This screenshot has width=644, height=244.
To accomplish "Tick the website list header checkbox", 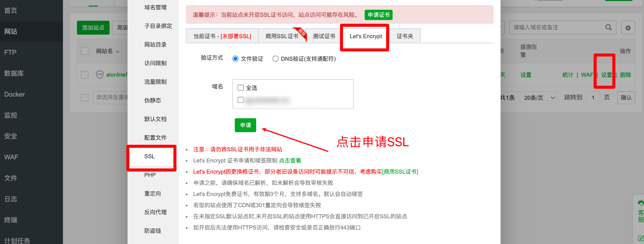I will pyautogui.click(x=85, y=51).
